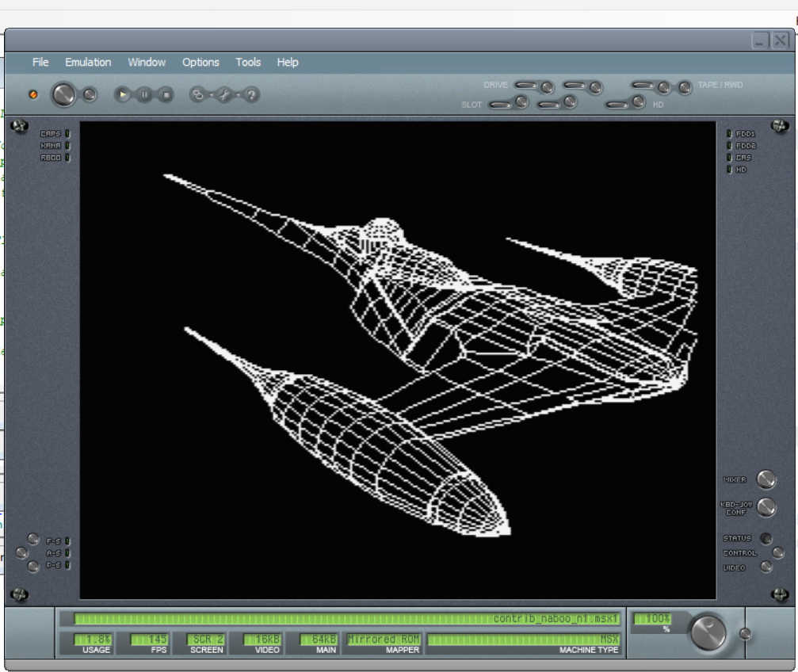798x672 pixels.
Task: Open KBD-JOY CONF knob
Action: tap(766, 507)
